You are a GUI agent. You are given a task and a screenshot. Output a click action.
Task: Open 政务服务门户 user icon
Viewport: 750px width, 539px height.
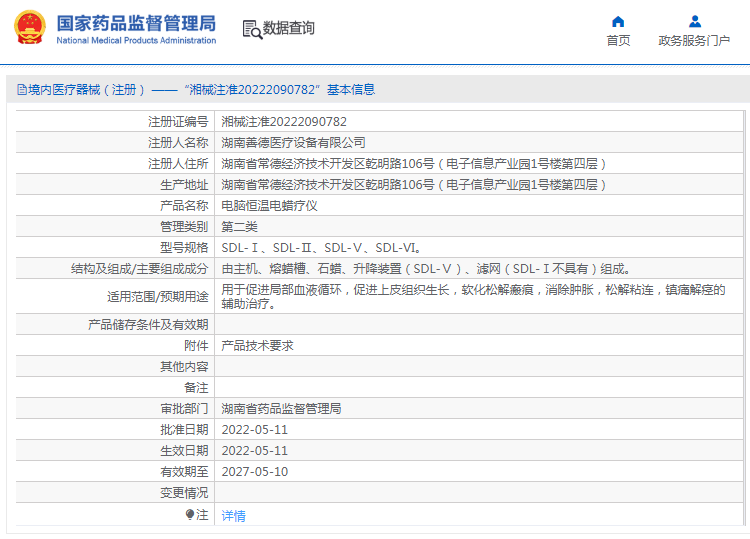coord(695,22)
